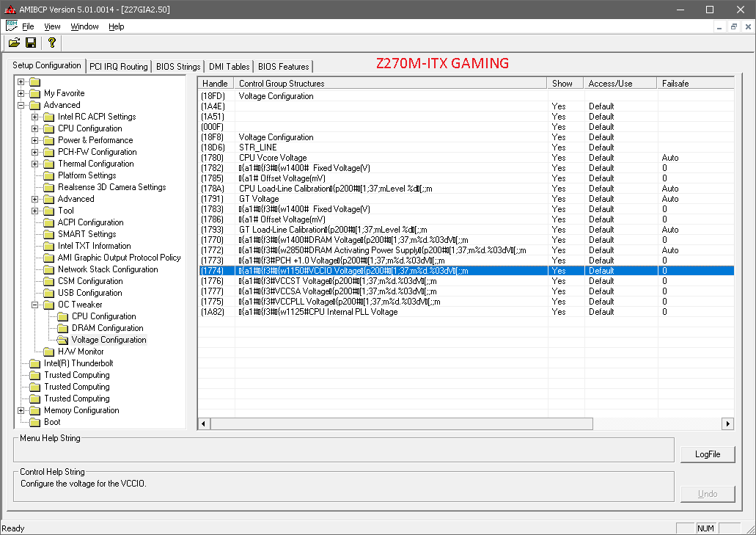Click the Intel RC ACPI Settings folder icon
The image size is (756, 535).
(x=48, y=117)
